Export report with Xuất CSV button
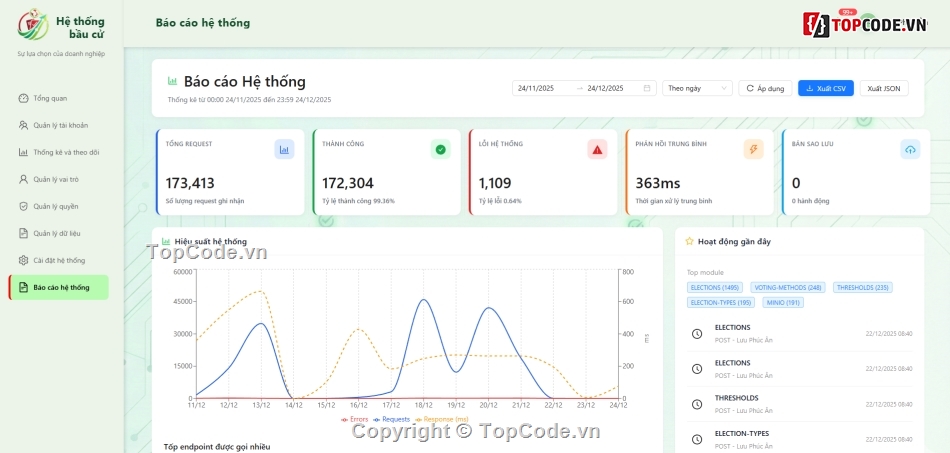The height and width of the screenshot is (453, 950). [x=826, y=88]
